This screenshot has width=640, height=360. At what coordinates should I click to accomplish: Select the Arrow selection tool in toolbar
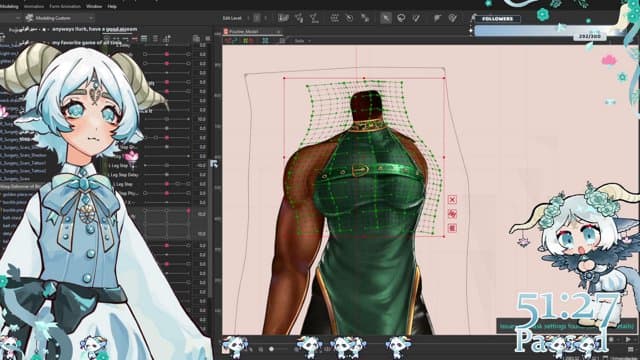[385, 18]
